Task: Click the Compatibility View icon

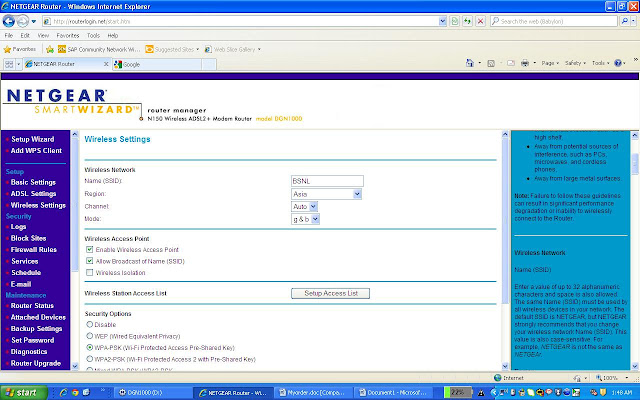Action: (454, 21)
